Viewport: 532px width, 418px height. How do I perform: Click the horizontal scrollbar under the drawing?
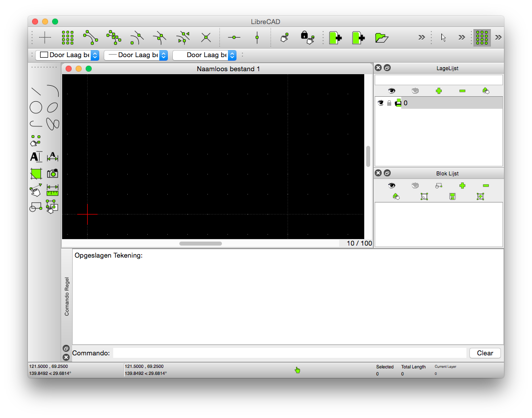[200, 244]
